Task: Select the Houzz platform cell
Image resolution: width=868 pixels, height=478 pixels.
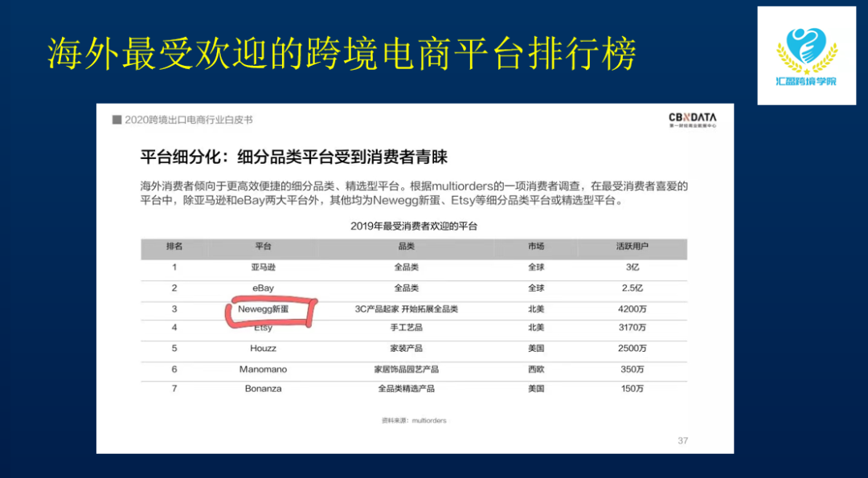Action: pos(263,349)
